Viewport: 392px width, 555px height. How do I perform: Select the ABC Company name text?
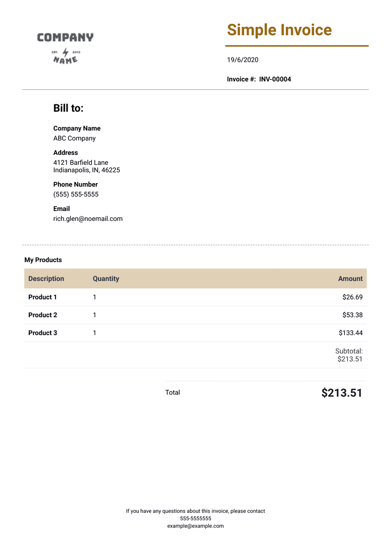point(74,139)
